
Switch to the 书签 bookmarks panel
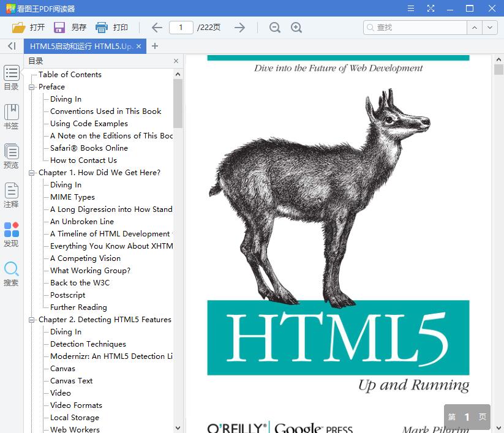tap(11, 115)
